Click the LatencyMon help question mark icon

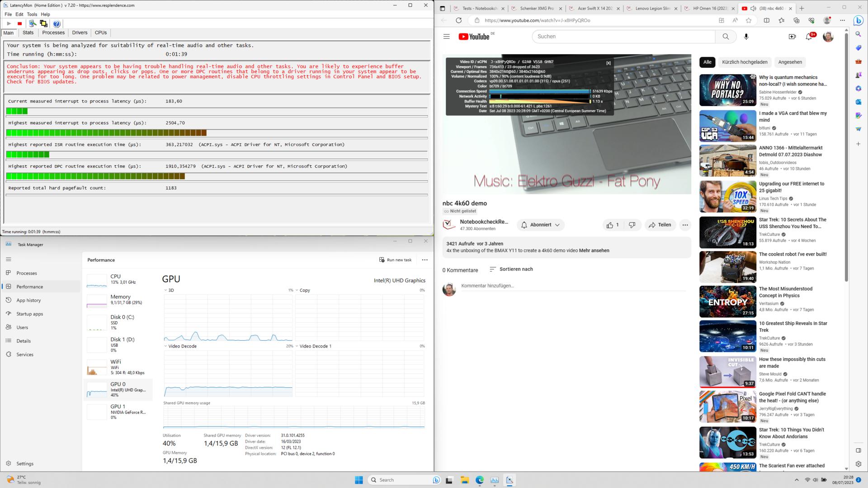[57, 23]
